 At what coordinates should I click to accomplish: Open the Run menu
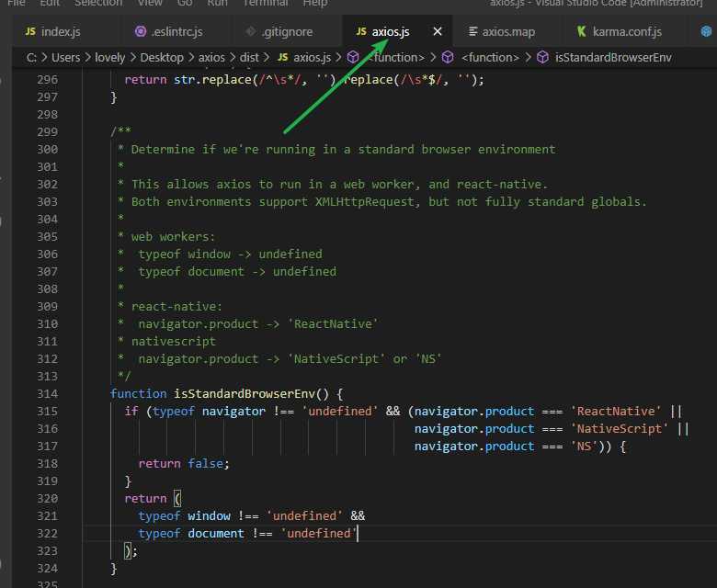click(x=217, y=3)
